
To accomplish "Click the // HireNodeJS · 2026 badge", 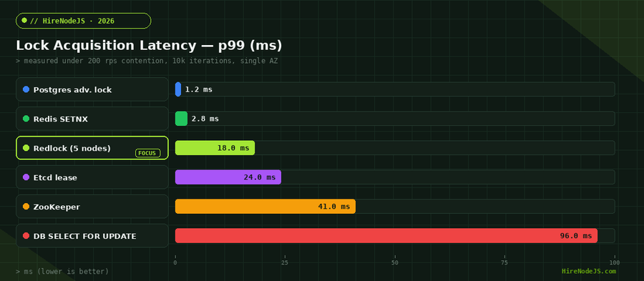I will 84,21.
